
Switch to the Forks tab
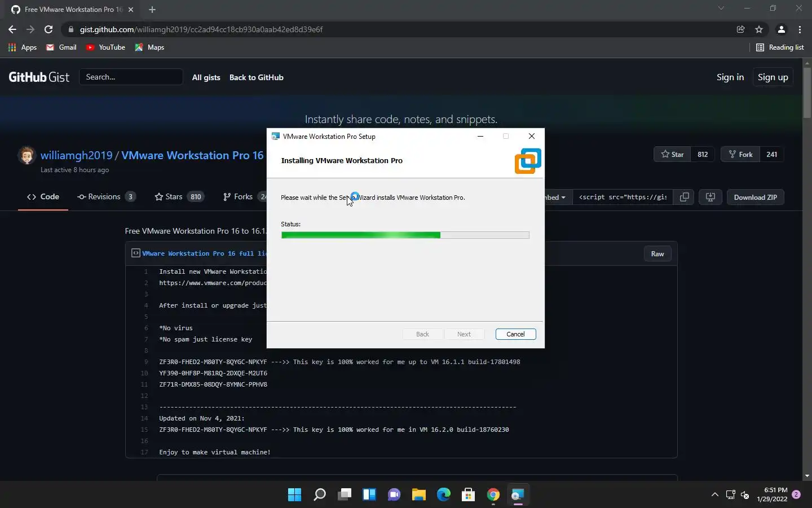pyautogui.click(x=245, y=197)
